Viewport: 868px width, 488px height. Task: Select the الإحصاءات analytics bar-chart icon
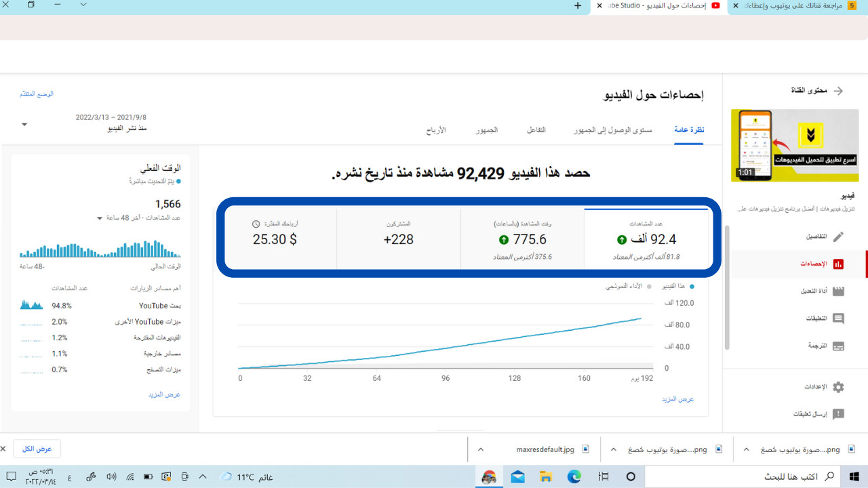tap(839, 264)
